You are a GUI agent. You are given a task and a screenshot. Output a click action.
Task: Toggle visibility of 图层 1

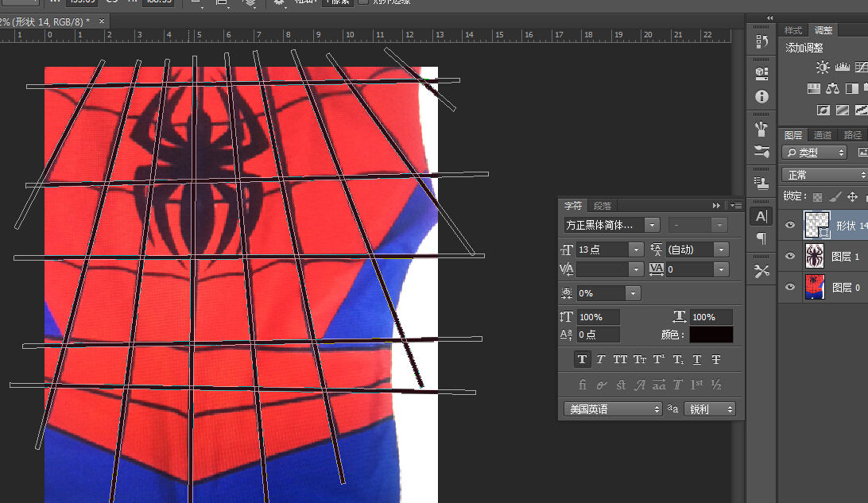[790, 256]
